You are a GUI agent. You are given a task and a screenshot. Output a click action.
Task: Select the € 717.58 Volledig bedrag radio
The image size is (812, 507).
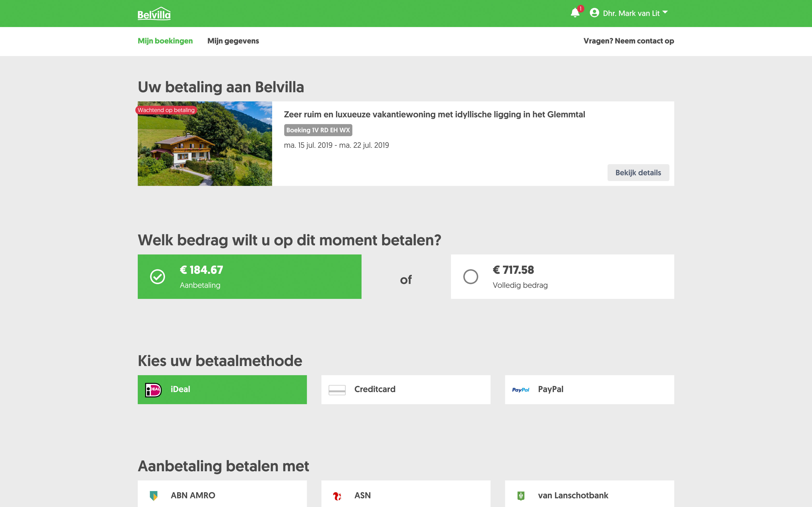pyautogui.click(x=471, y=277)
